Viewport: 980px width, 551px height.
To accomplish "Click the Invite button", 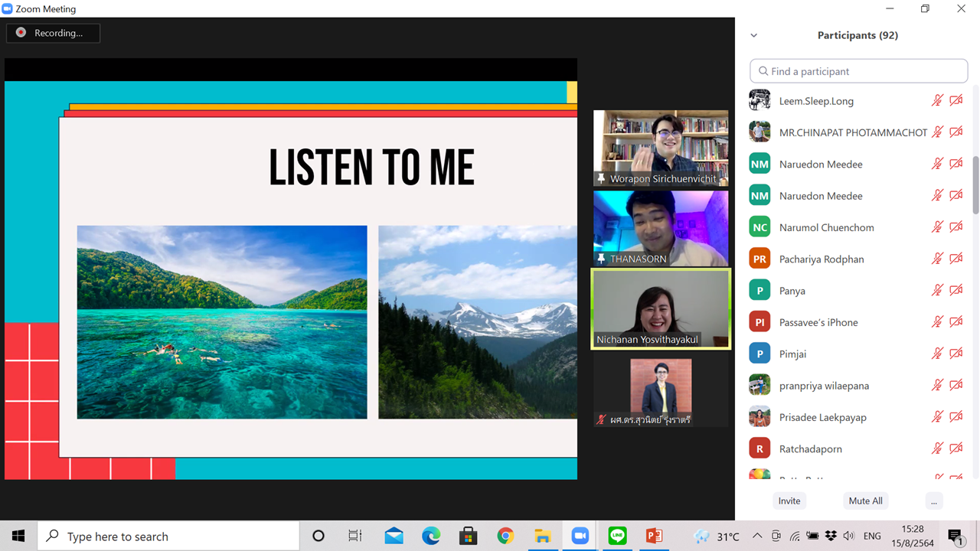I will [789, 500].
